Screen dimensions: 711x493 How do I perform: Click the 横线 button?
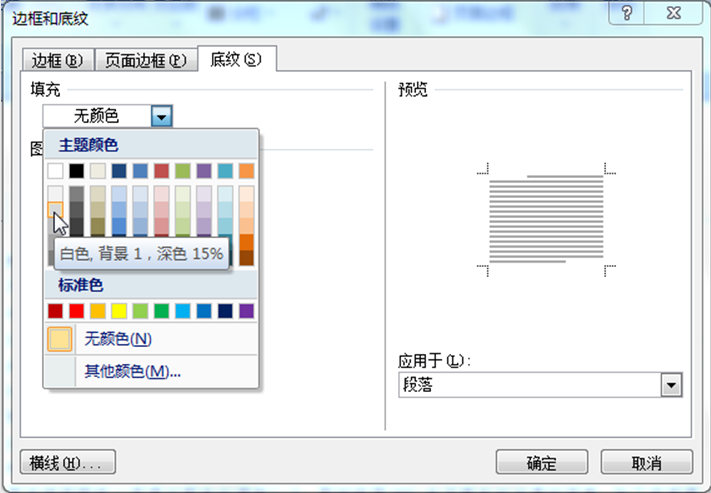pos(67,463)
